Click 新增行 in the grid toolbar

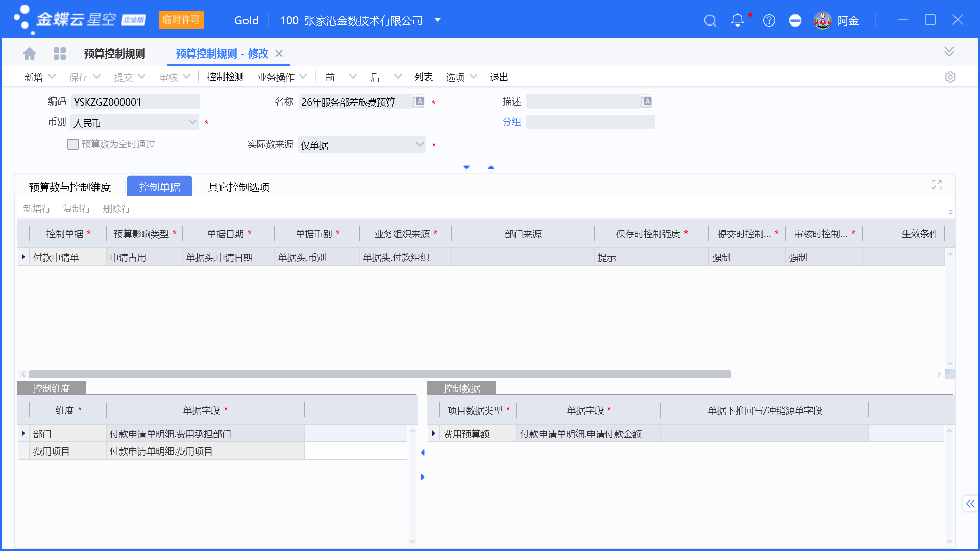point(37,209)
